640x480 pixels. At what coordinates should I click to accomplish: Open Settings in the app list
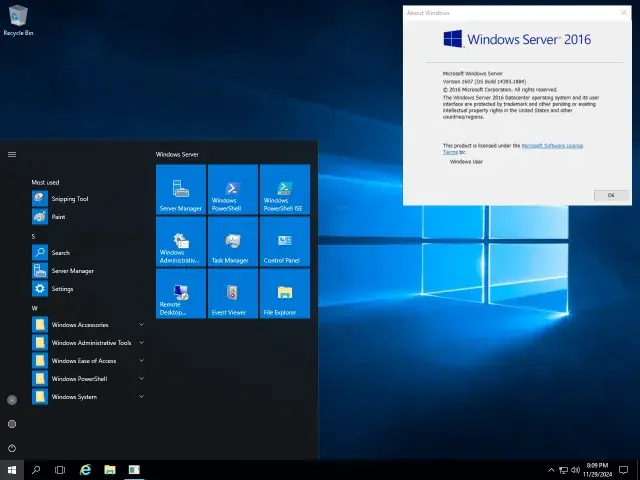pos(88,289)
